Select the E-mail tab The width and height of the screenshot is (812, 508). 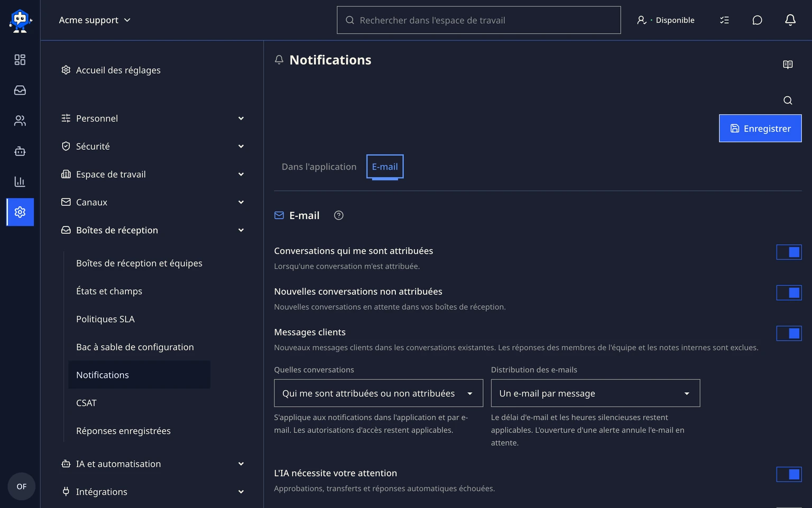click(385, 167)
